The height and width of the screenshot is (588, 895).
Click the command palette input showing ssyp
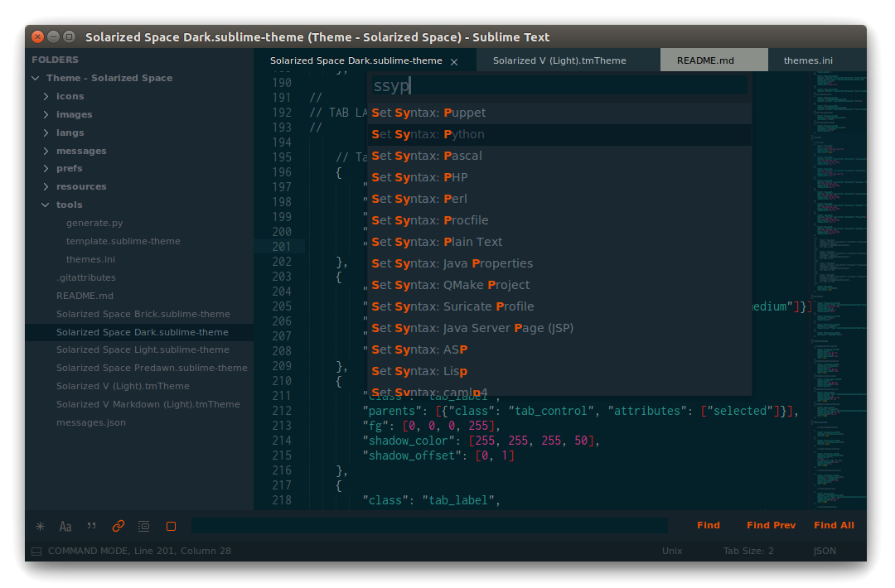(559, 85)
